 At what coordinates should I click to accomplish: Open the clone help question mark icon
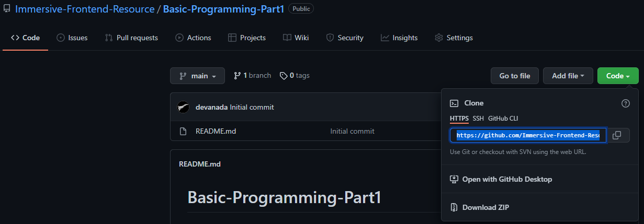(x=625, y=103)
